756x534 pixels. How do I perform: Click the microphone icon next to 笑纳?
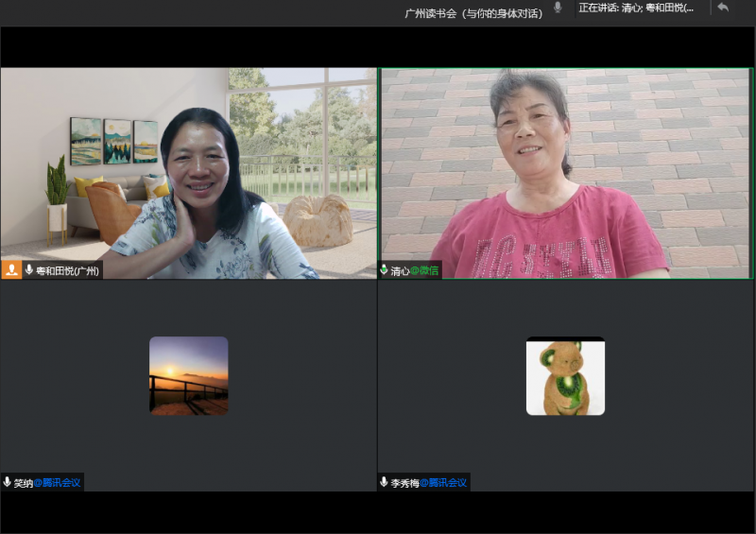click(7, 483)
